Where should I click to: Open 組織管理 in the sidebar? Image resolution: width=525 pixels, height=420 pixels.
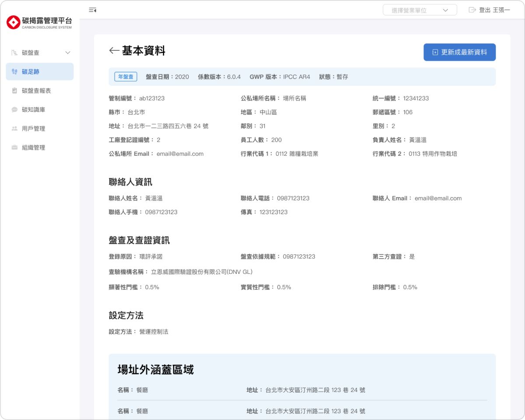(x=40, y=147)
